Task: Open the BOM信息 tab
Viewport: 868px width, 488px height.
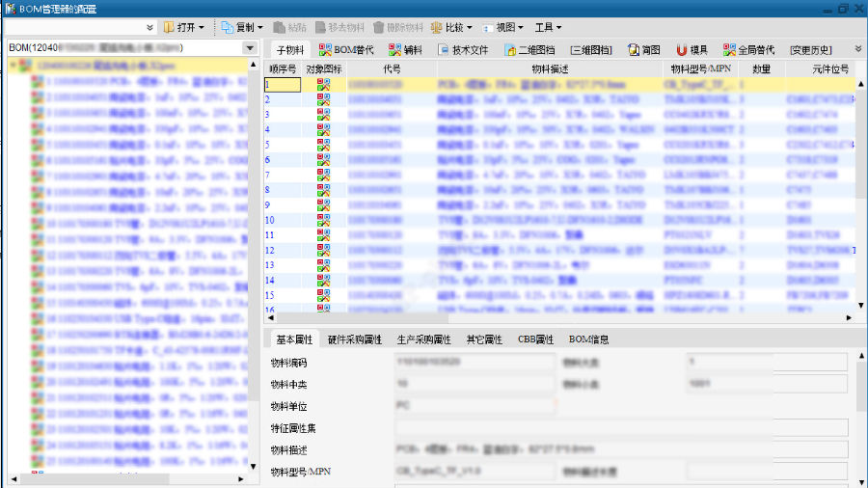Action: point(588,339)
